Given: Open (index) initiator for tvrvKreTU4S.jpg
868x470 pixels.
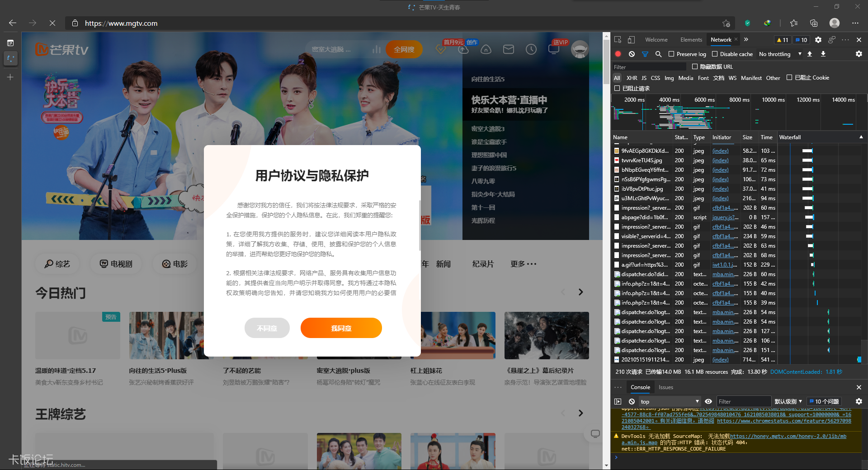Looking at the screenshot, I should pos(720,160).
